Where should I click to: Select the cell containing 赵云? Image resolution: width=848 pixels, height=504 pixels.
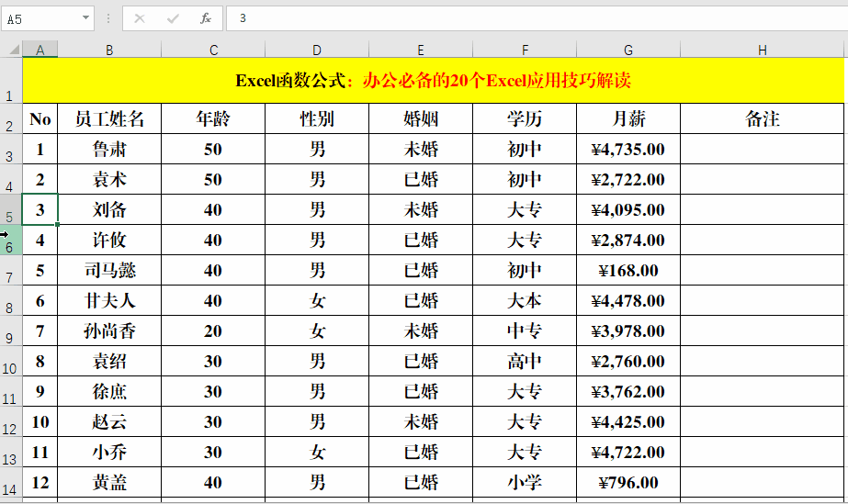109,420
